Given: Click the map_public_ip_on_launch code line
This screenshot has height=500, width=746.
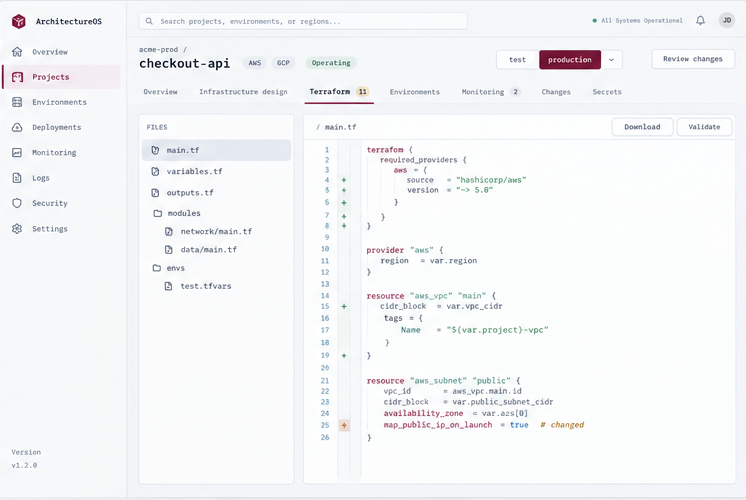Looking at the screenshot, I should [484, 425].
